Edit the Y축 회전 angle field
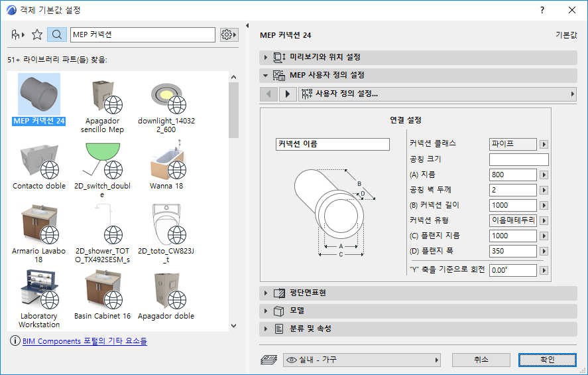This screenshot has width=588, height=375. coord(512,270)
